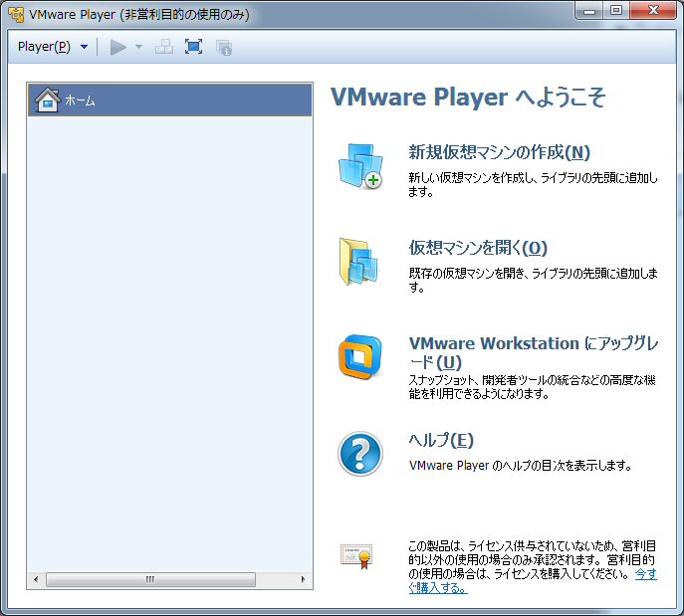Select the ホーム item in the library

click(x=169, y=100)
